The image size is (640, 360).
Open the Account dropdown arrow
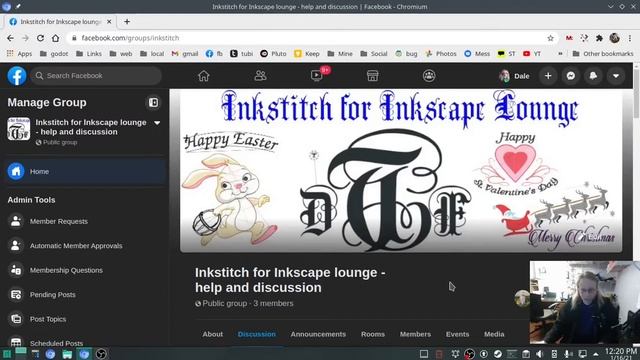[x=616, y=76]
